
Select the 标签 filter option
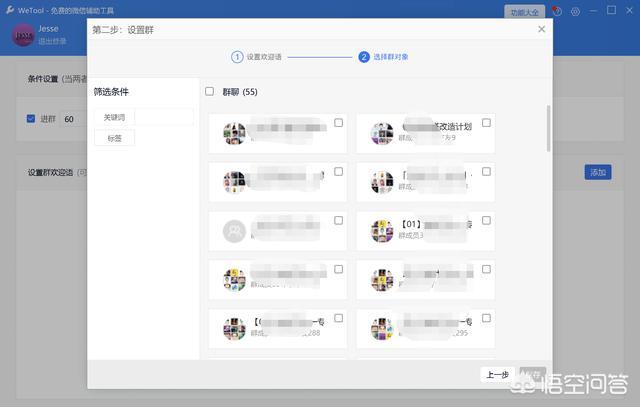114,138
